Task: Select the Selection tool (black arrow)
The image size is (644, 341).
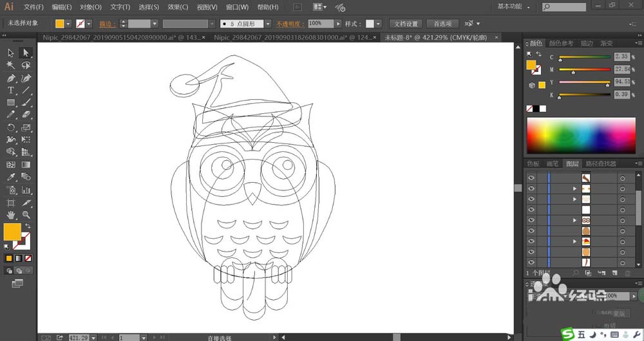Action: [x=11, y=53]
